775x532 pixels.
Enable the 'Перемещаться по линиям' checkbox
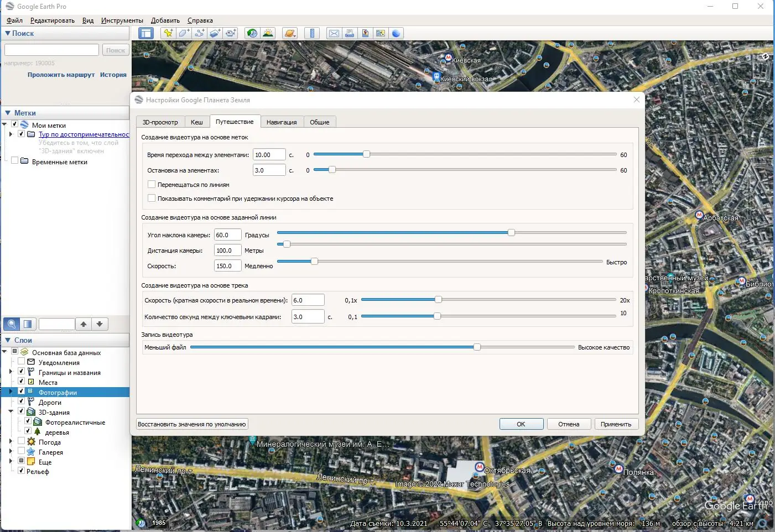click(x=152, y=185)
